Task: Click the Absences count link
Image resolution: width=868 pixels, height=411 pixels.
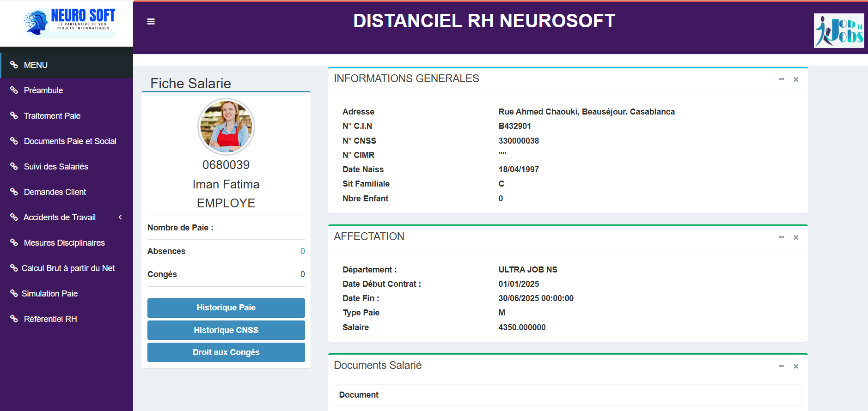Action: (x=302, y=251)
